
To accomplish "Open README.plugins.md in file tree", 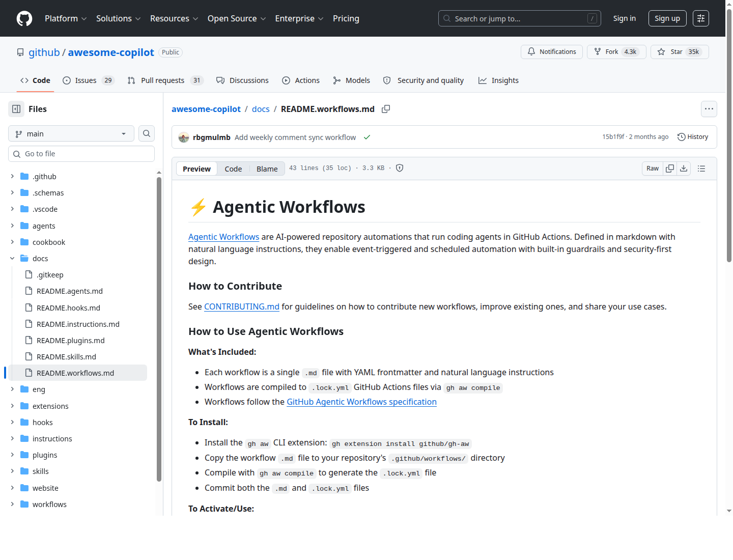I will 71,341.
